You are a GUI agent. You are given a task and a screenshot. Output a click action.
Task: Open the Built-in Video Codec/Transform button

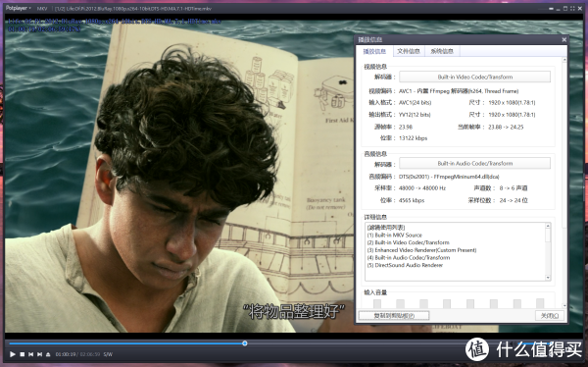click(x=474, y=77)
